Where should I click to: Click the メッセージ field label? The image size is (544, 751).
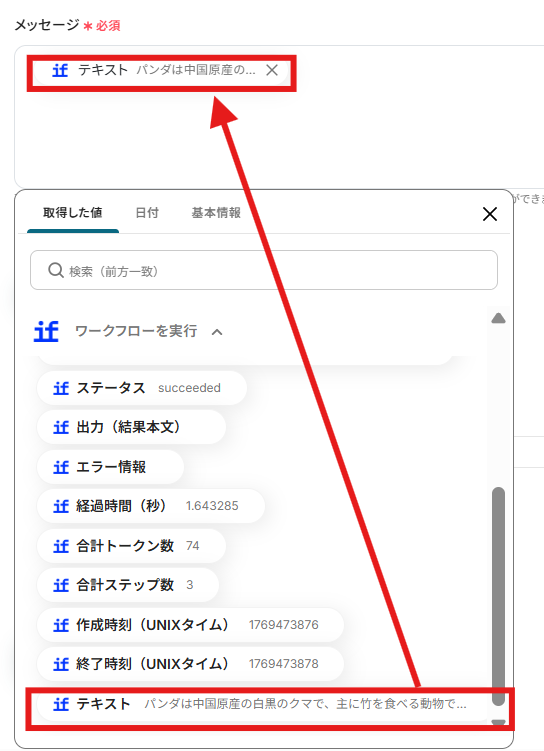click(x=47, y=25)
